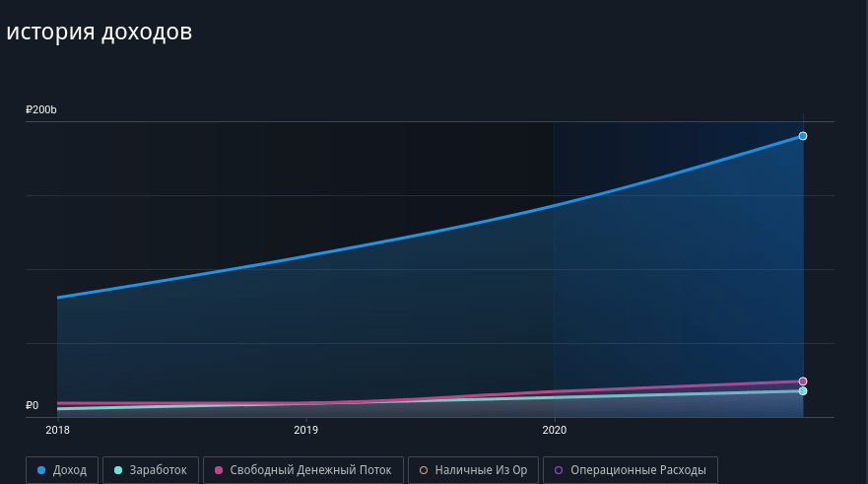The width and height of the screenshot is (868, 484).
Task: Click the 2018 x-axis label
Action: pos(57,430)
